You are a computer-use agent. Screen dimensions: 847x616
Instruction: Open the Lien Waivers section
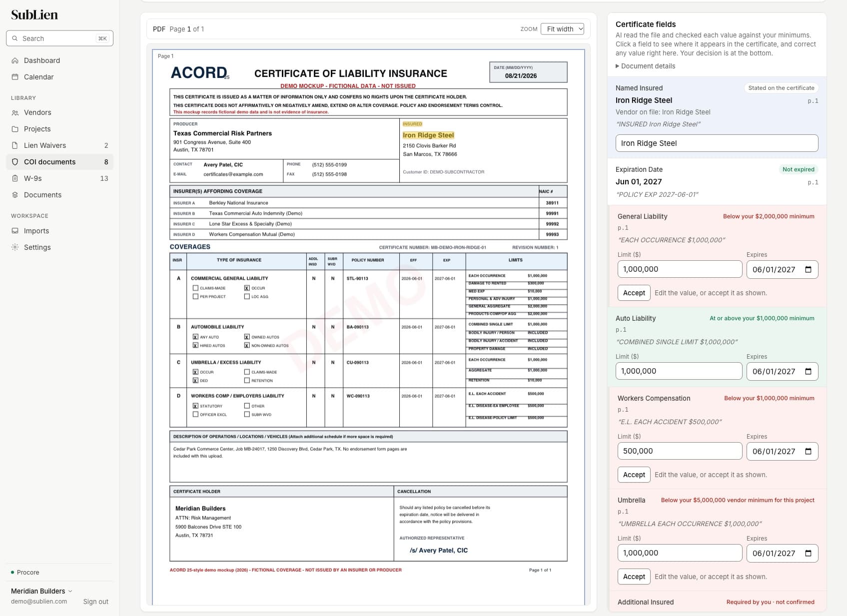(x=59, y=145)
